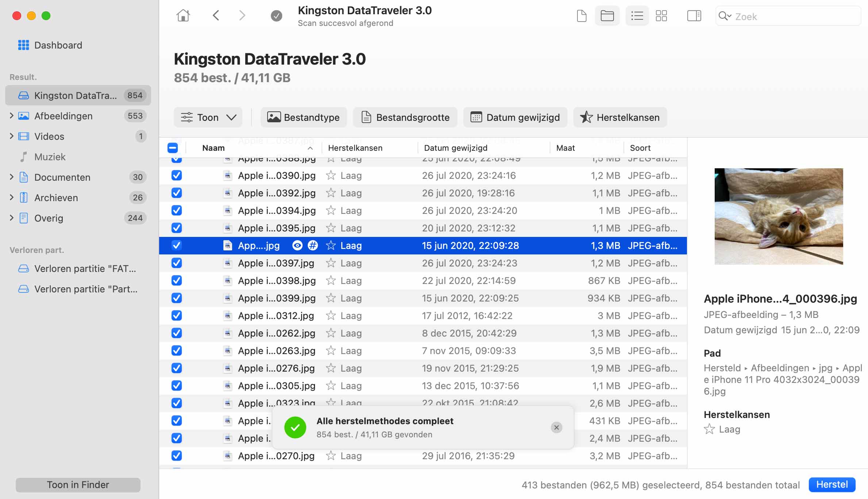Preview selected file via the eye icon

pos(297,245)
